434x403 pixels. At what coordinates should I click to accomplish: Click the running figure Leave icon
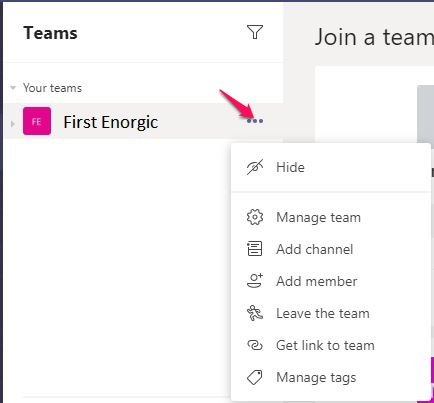click(x=255, y=313)
